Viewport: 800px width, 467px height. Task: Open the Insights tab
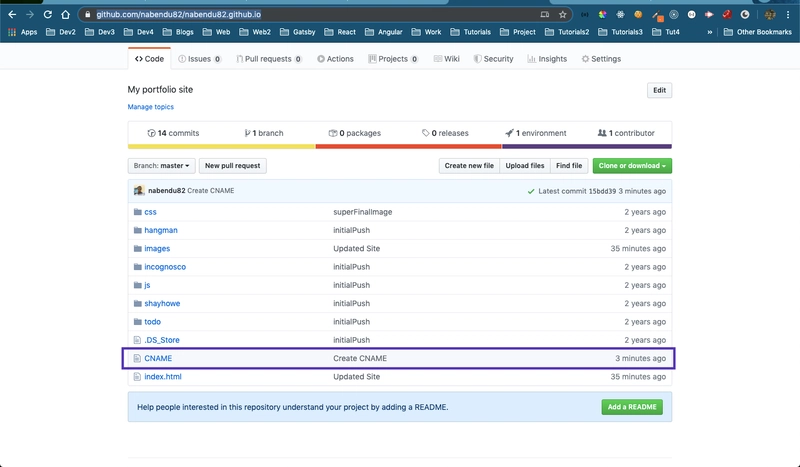(547, 59)
